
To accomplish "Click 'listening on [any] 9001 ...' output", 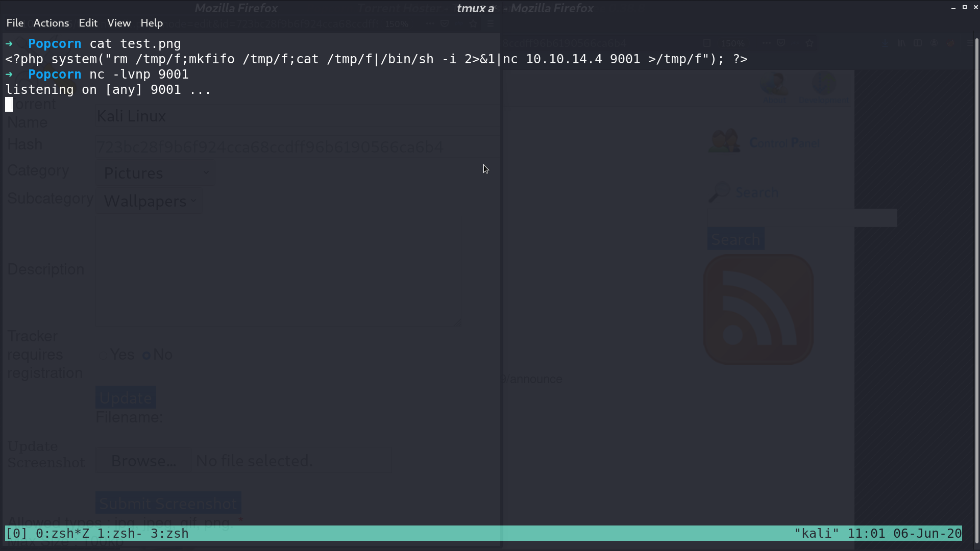I will 108,90.
